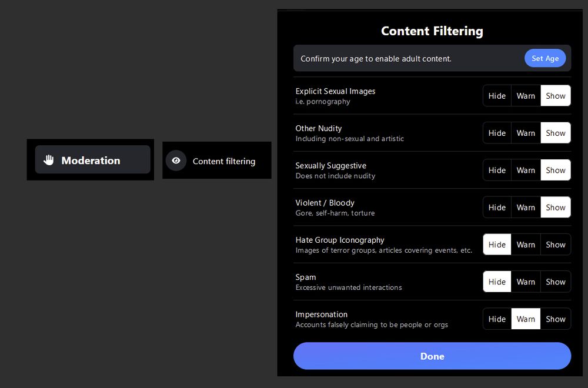Set Sexually Suggestive to Warn
The height and width of the screenshot is (388, 588).
tap(526, 170)
